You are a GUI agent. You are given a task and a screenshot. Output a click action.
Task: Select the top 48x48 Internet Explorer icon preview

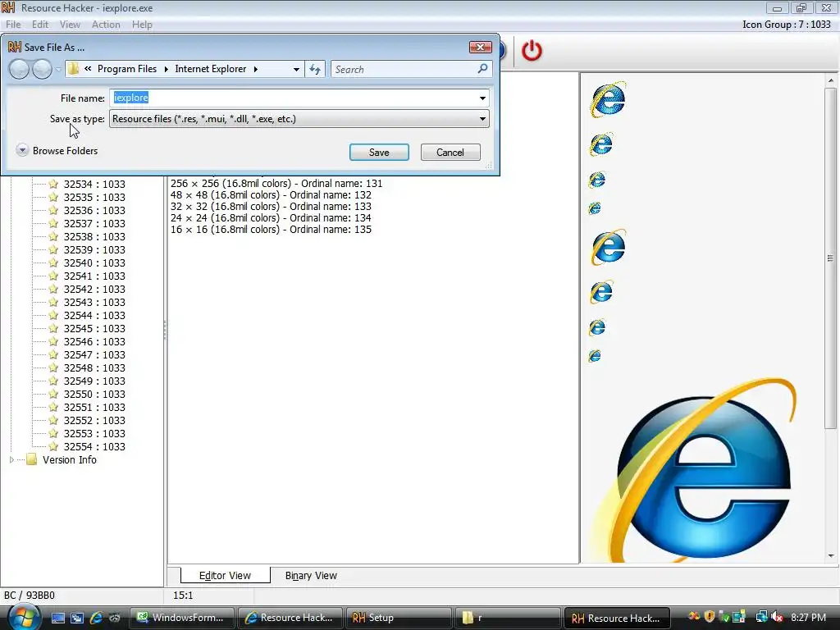(x=609, y=99)
